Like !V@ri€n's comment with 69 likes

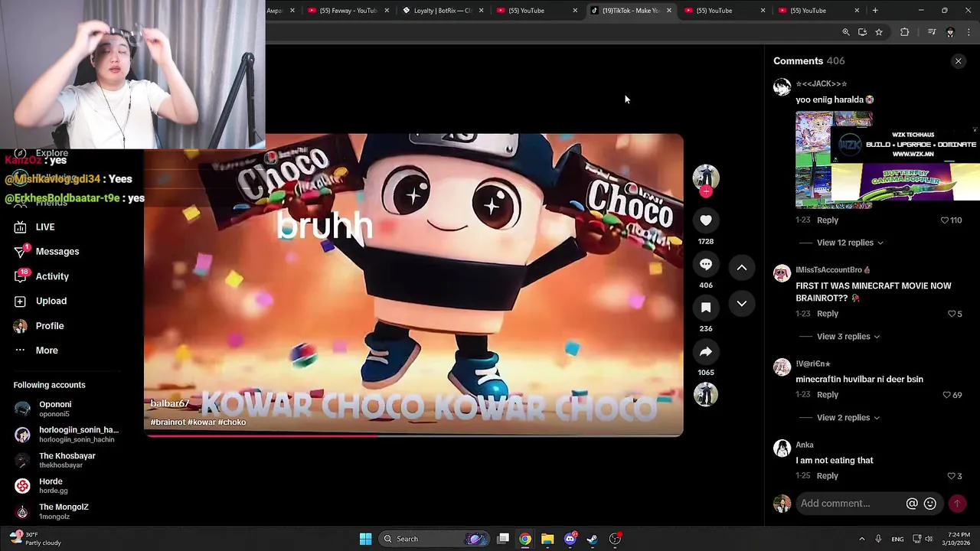[x=946, y=395]
